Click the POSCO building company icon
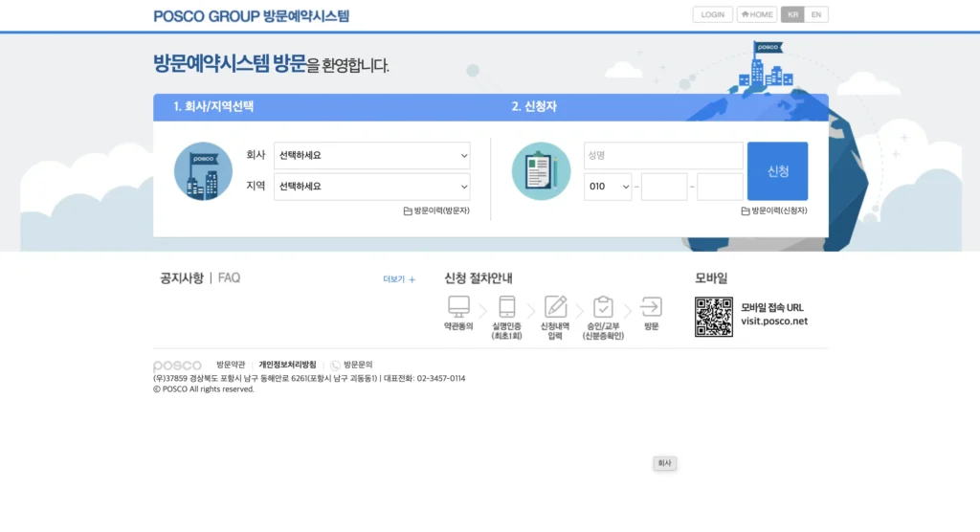Image resolution: width=980 pixels, height=532 pixels. point(203,170)
